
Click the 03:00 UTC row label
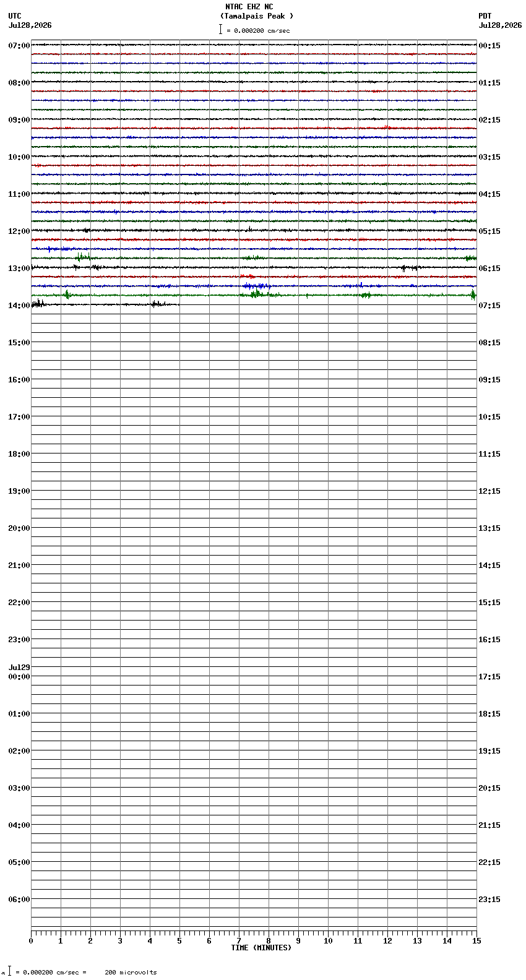point(19,788)
